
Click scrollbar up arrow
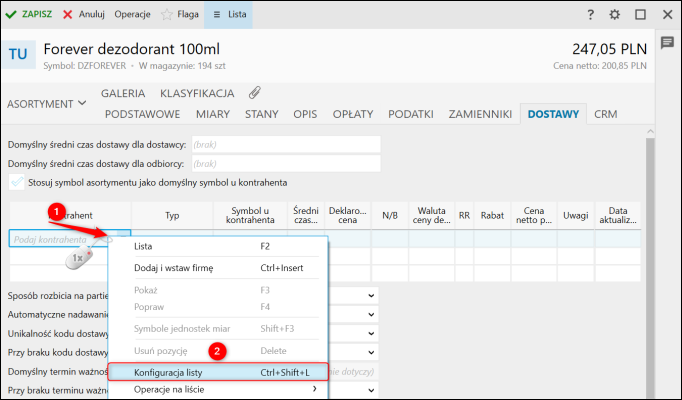[x=650, y=132]
